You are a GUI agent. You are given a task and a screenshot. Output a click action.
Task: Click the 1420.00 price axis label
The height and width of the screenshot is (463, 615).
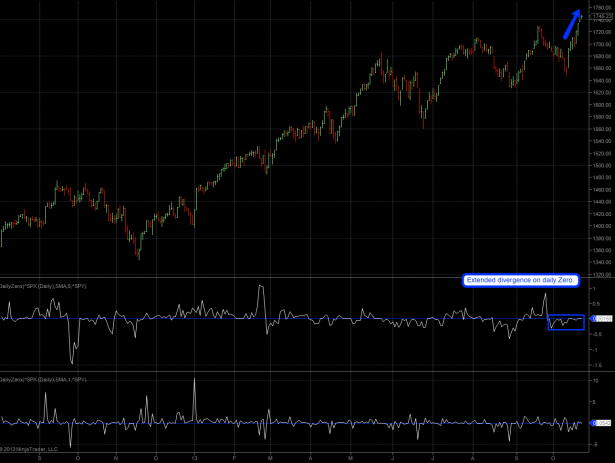click(602, 214)
